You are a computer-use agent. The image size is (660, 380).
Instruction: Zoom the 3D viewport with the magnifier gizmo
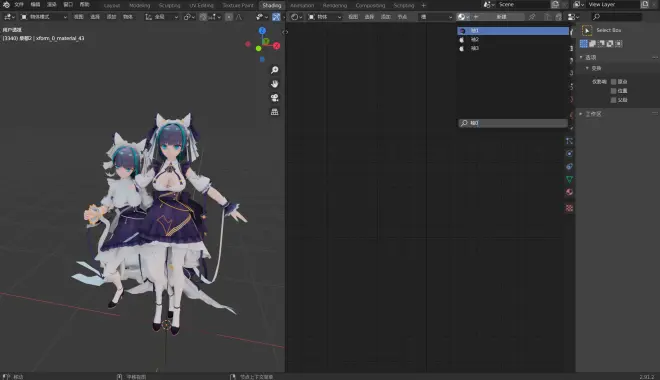pyautogui.click(x=274, y=70)
